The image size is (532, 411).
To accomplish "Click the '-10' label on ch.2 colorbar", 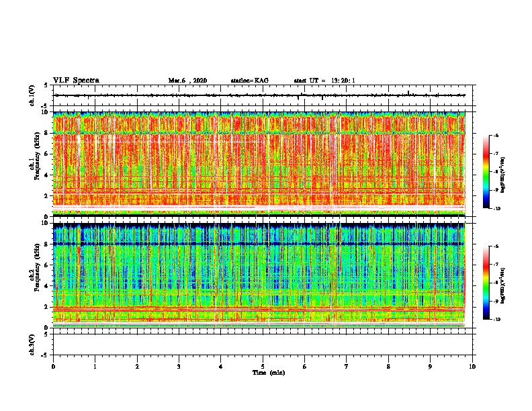I will click(x=496, y=320).
